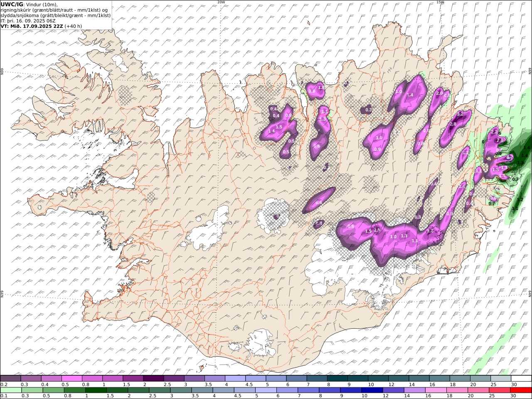Click upper legend swatch starting at 0.2
Screen dimensions: 532x399
11,379
